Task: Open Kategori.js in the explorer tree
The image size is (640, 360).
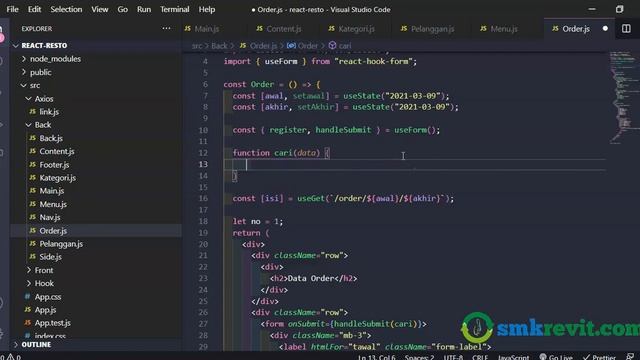Action: pos(58,178)
